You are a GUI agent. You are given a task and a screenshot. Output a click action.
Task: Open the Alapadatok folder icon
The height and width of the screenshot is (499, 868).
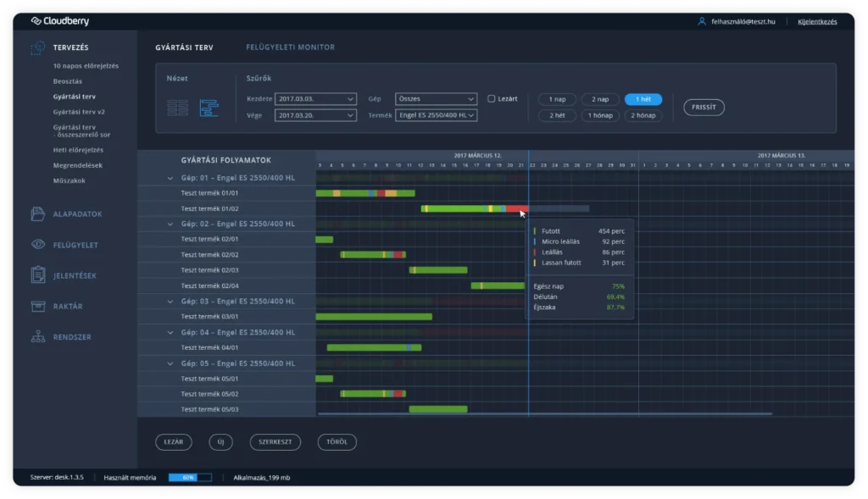(37, 214)
